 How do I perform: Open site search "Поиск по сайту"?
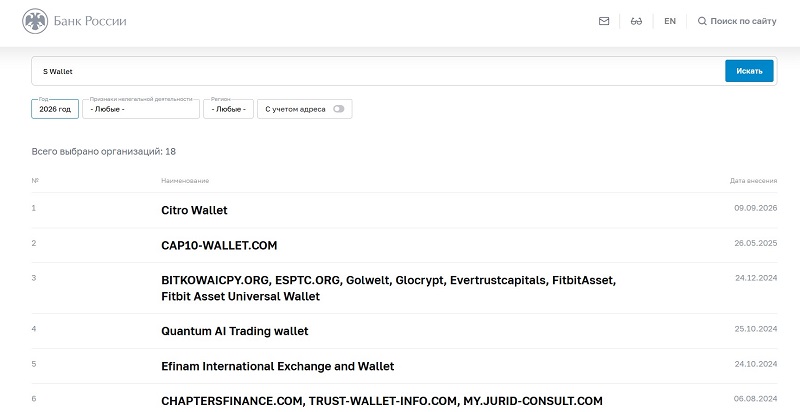click(x=737, y=21)
